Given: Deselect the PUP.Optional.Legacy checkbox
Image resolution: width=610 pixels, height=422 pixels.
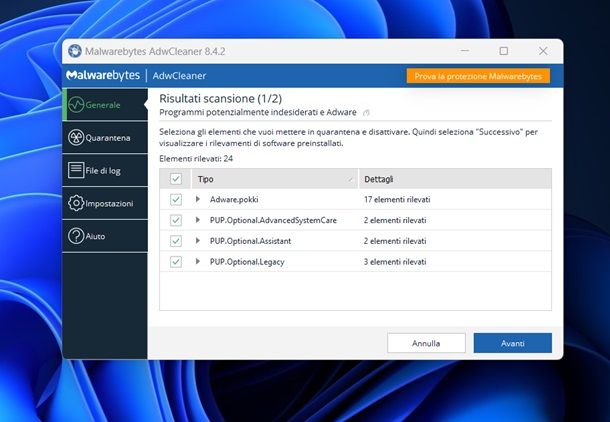Looking at the screenshot, I should 176,262.
